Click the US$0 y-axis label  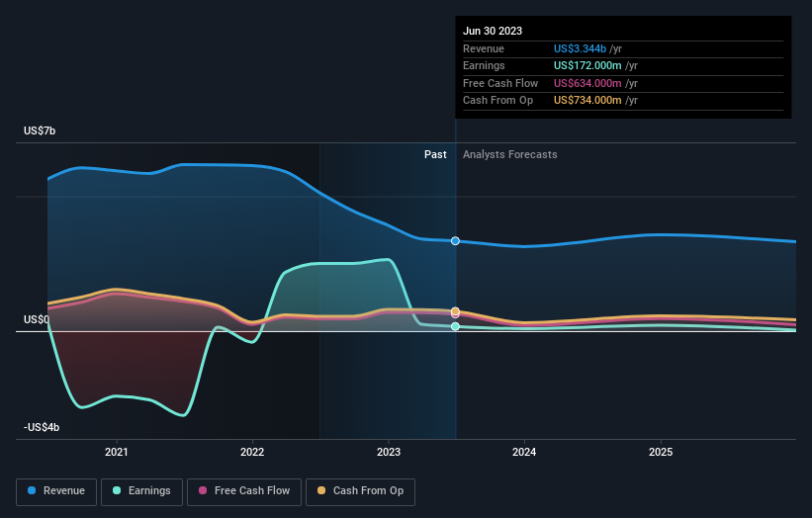36,320
